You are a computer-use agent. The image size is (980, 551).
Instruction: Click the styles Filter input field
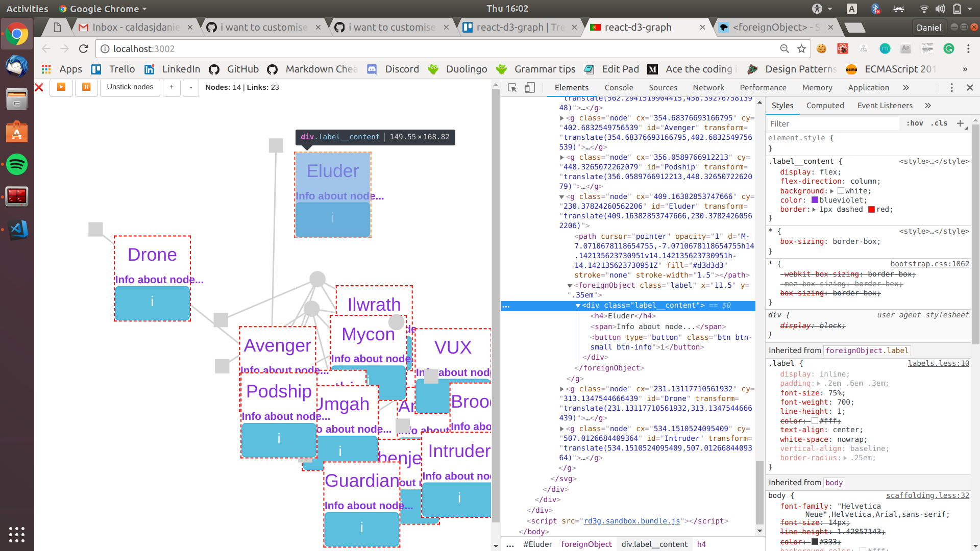click(832, 123)
